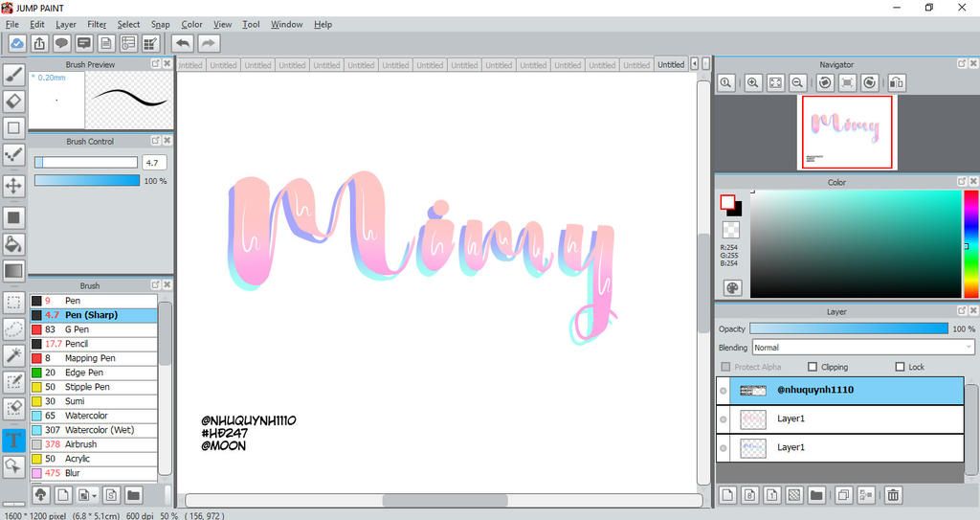Viewport: 980px width, 520px height.
Task: Delete layer using the trash icon
Action: pyautogui.click(x=893, y=495)
